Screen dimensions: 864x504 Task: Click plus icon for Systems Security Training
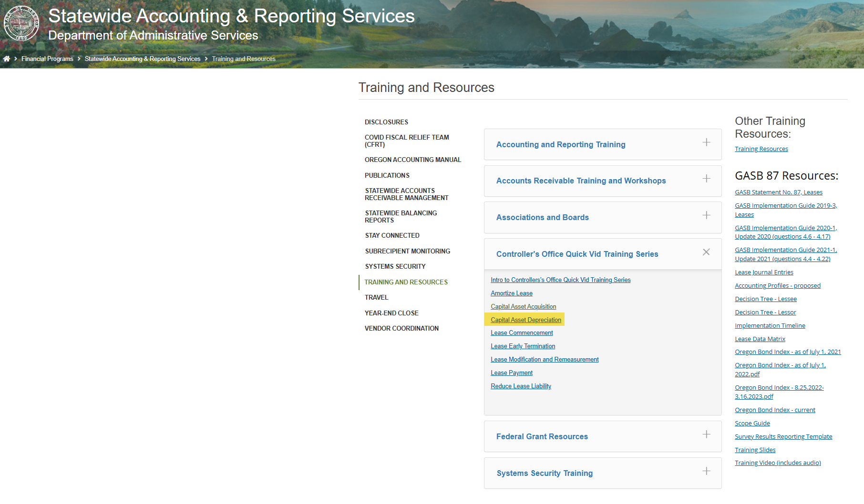pyautogui.click(x=706, y=471)
